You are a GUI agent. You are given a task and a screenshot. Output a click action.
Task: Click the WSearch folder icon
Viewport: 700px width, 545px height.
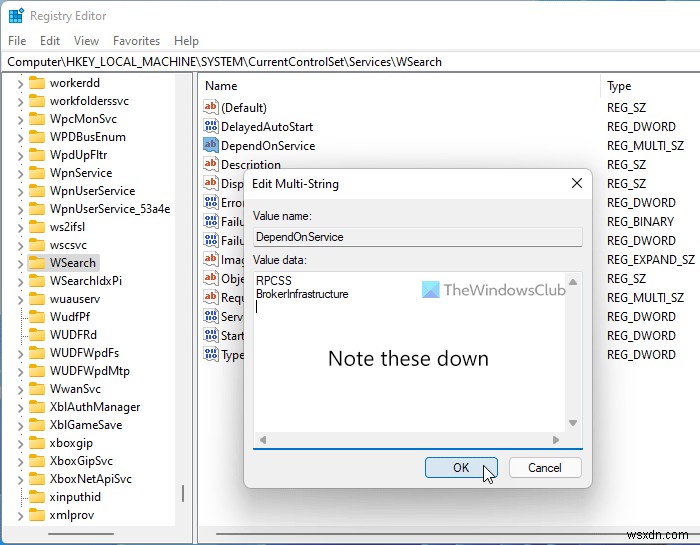37,263
